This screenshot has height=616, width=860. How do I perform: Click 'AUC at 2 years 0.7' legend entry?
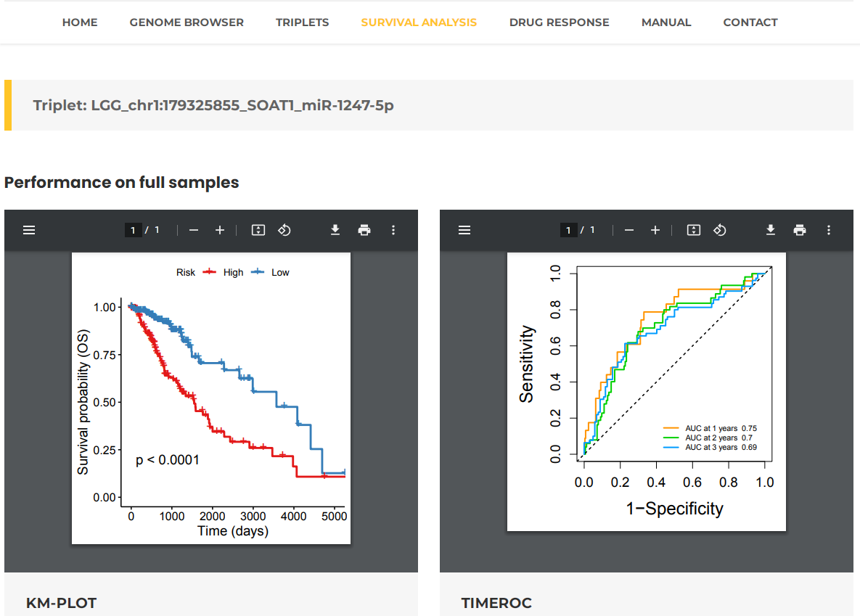coord(708,438)
